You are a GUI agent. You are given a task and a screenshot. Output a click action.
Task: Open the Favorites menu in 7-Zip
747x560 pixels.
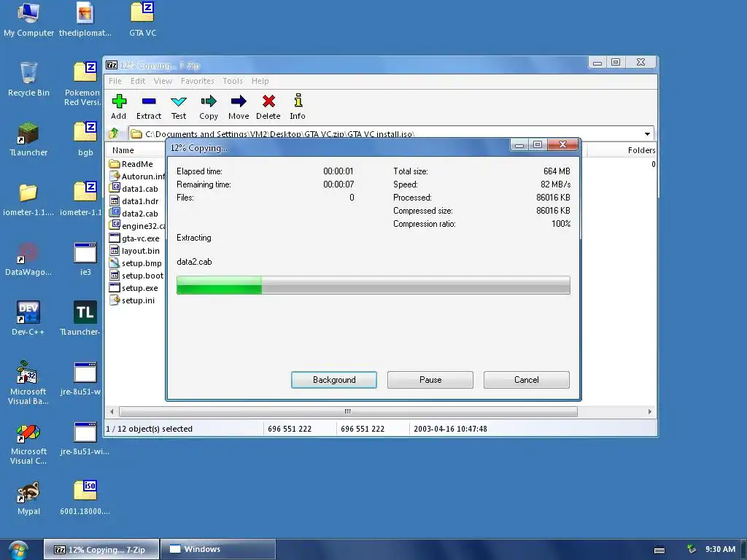pos(197,81)
